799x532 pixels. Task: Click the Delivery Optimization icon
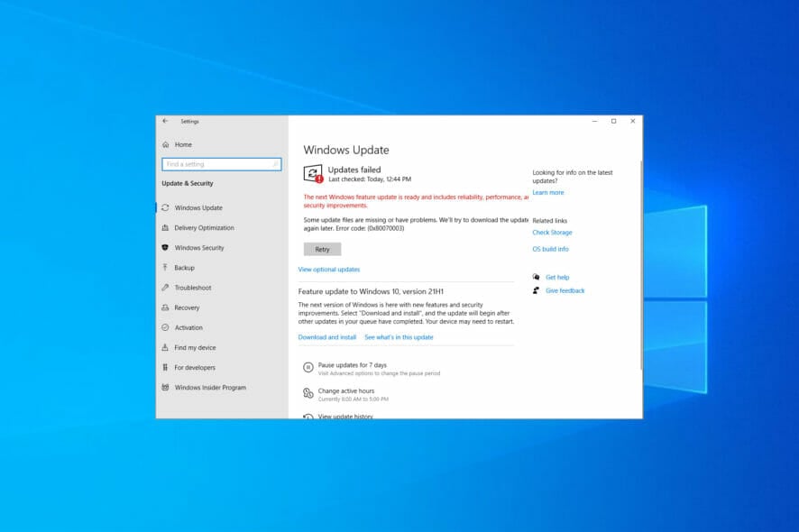click(165, 228)
